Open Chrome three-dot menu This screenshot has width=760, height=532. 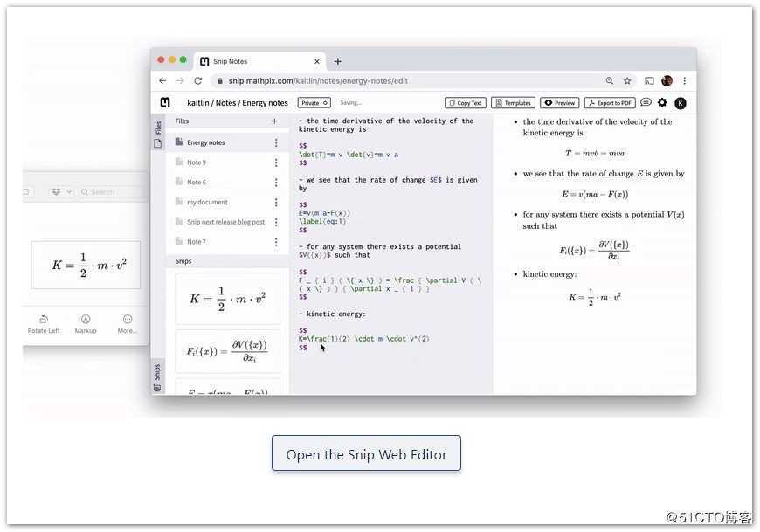[x=684, y=81]
